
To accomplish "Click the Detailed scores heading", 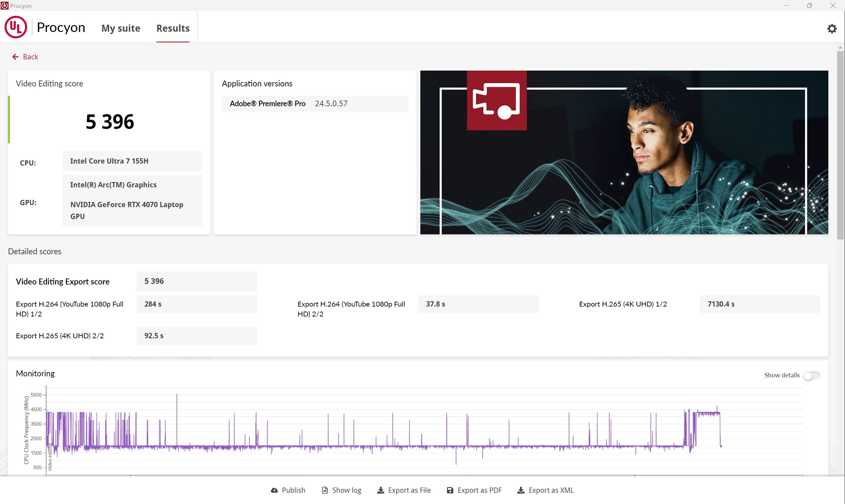I will coord(35,251).
